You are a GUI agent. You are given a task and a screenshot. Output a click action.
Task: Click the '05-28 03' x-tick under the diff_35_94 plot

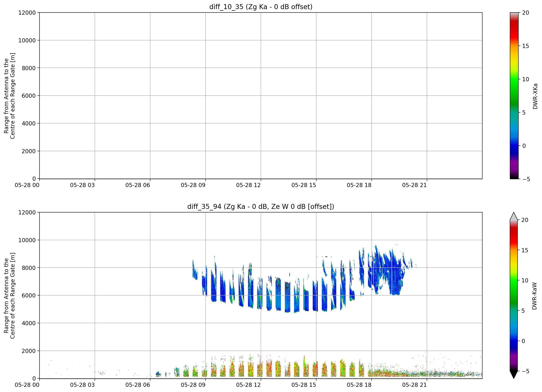coord(83,385)
